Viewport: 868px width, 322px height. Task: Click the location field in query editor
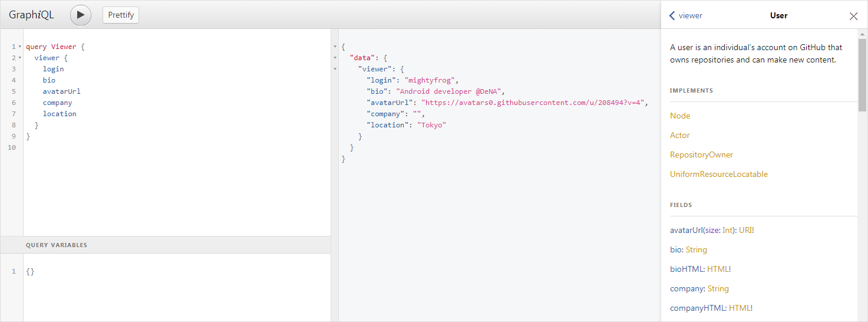(60, 114)
